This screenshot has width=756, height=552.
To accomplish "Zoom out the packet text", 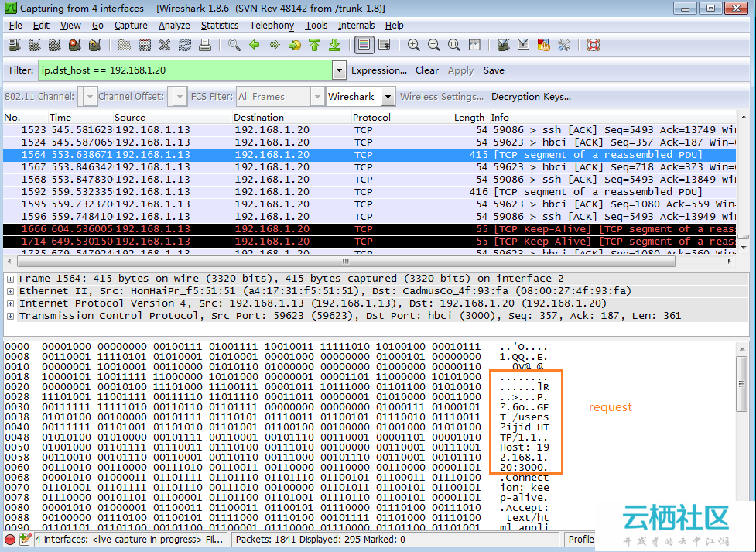I will coord(434,46).
